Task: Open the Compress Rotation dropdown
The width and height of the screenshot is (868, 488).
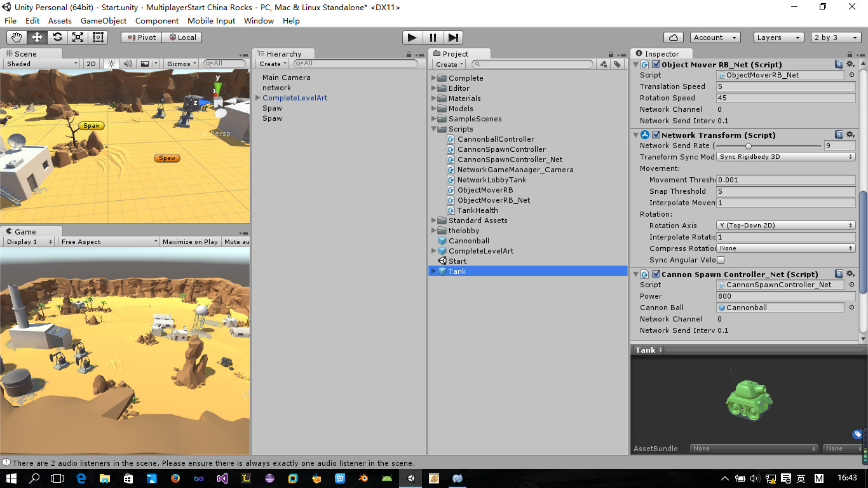Action: coord(786,248)
